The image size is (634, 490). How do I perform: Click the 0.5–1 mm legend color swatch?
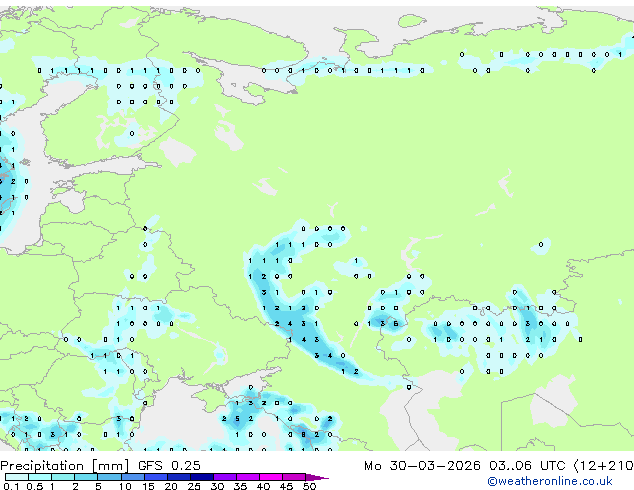(40, 477)
